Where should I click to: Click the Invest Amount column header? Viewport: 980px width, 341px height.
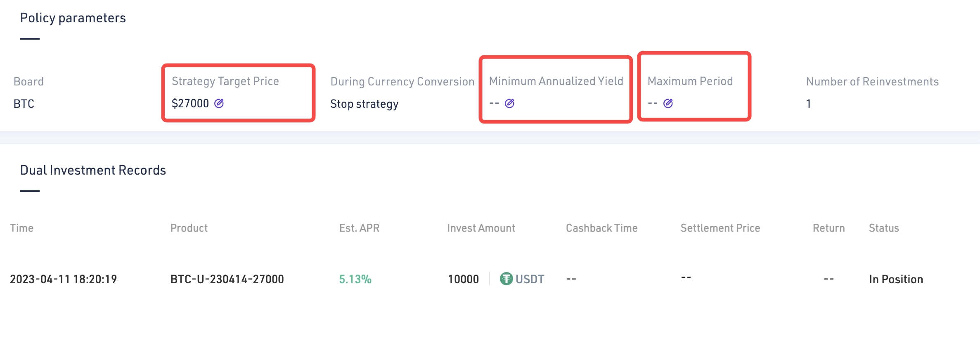click(x=481, y=228)
